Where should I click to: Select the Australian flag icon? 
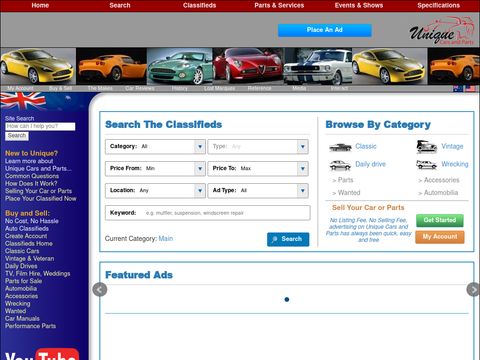coord(458,89)
